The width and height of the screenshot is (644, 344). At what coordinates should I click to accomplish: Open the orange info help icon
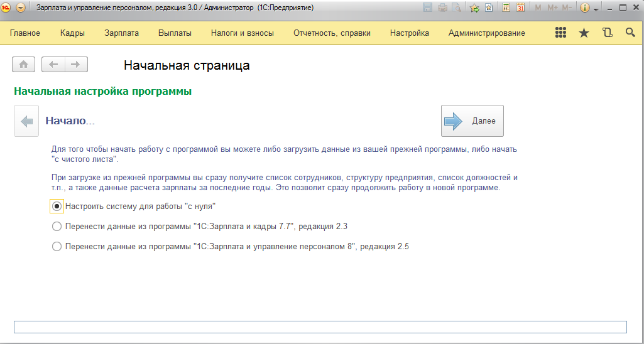click(x=585, y=8)
